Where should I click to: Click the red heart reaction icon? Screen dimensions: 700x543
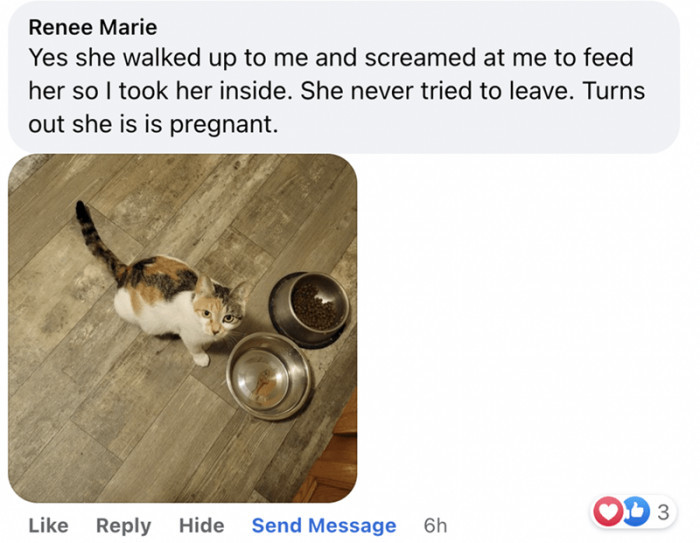point(608,511)
